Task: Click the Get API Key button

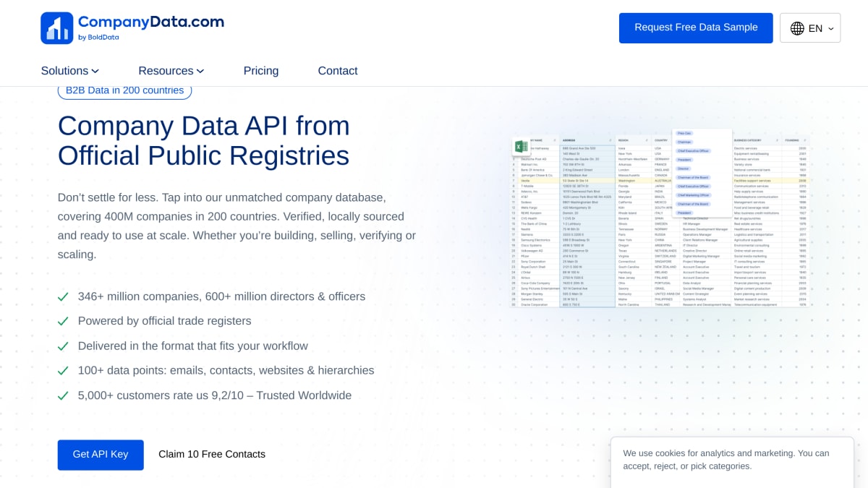Action: [101, 455]
